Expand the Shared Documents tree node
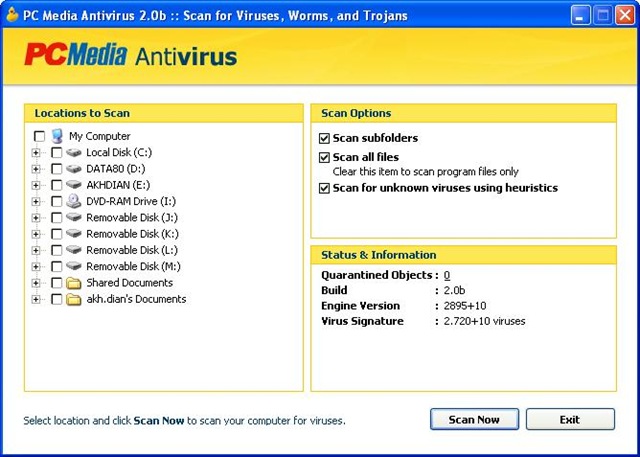This screenshot has width=640, height=457. point(37,283)
